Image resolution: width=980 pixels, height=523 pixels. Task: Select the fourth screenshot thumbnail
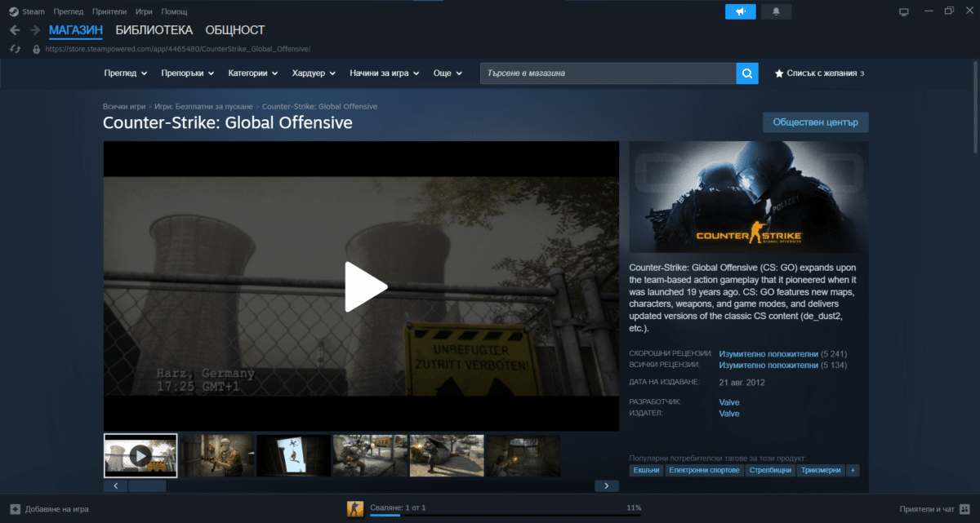click(370, 455)
